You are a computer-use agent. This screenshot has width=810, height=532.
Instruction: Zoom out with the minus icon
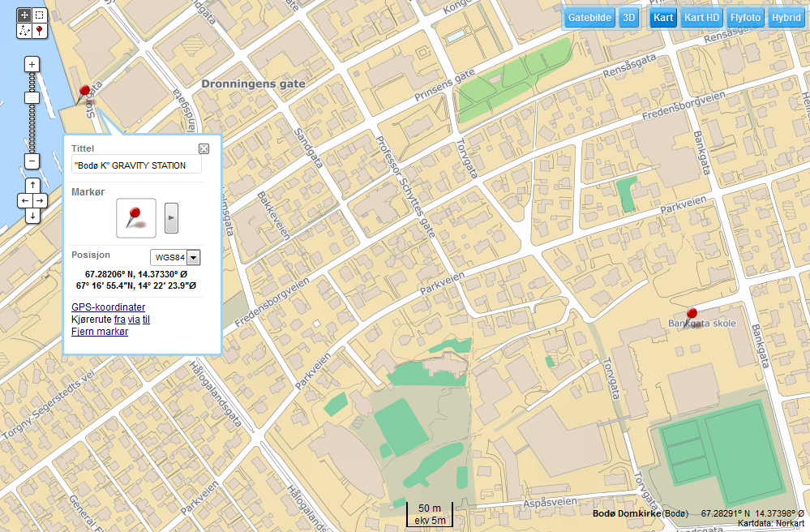pos(32,161)
